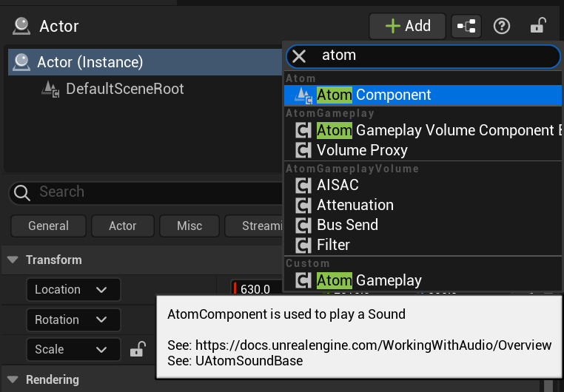
Task: Select DefaultSceneRoot component
Action: click(x=124, y=89)
